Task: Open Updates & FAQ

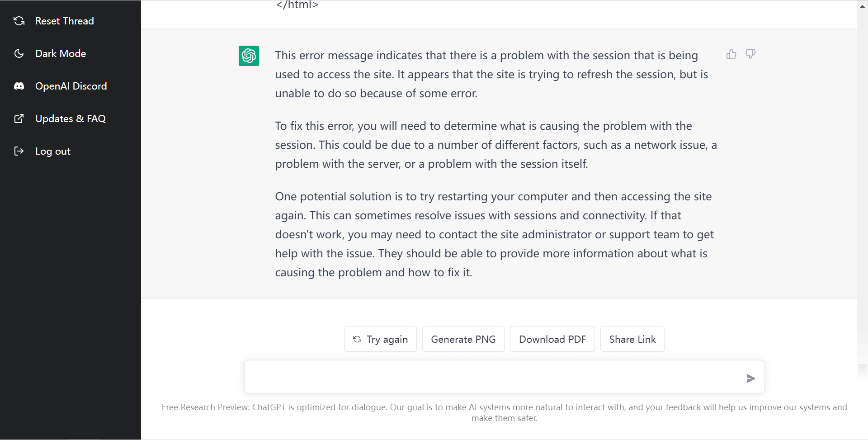Action: pos(70,118)
